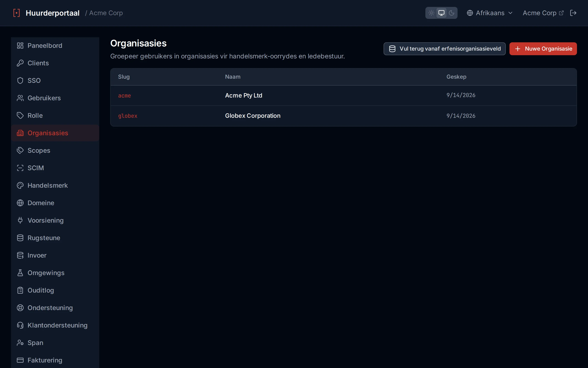The image size is (588, 368).
Task: Click the Fakturering credit card icon
Action: (20, 360)
